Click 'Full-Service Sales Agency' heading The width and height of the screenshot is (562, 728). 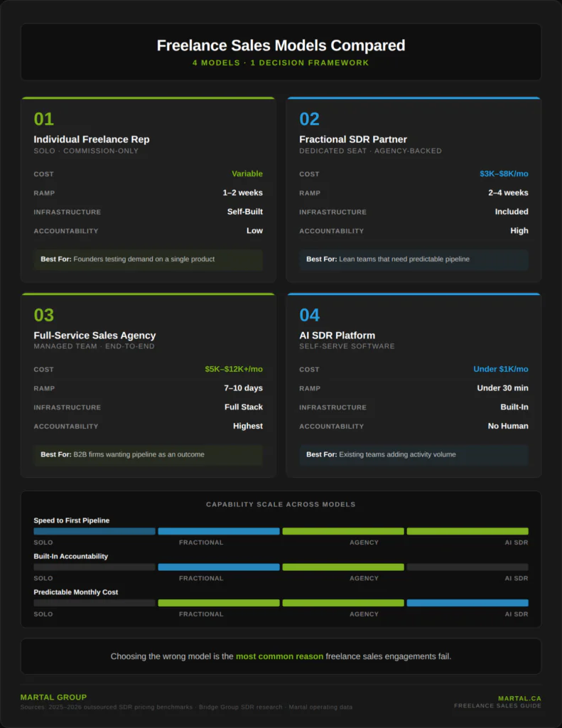(x=94, y=336)
